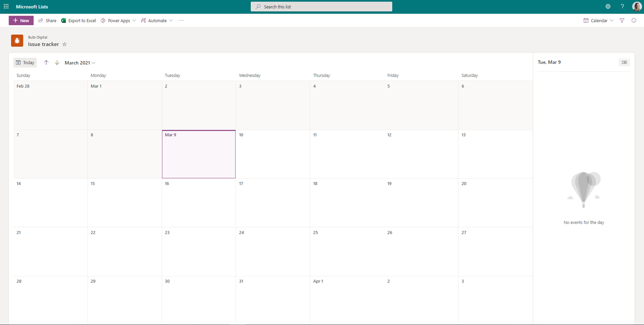This screenshot has height=325, width=644.
Task: Select the Mar 9 calendar cell
Action: (x=199, y=154)
